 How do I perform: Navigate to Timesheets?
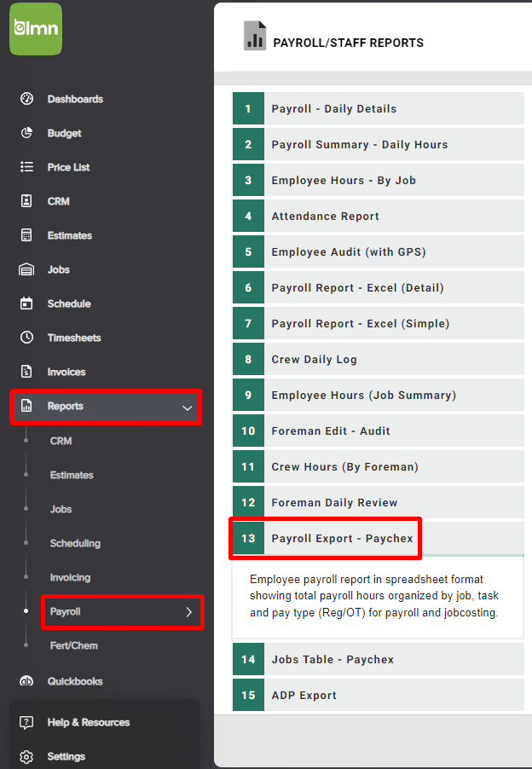pyautogui.click(x=74, y=338)
